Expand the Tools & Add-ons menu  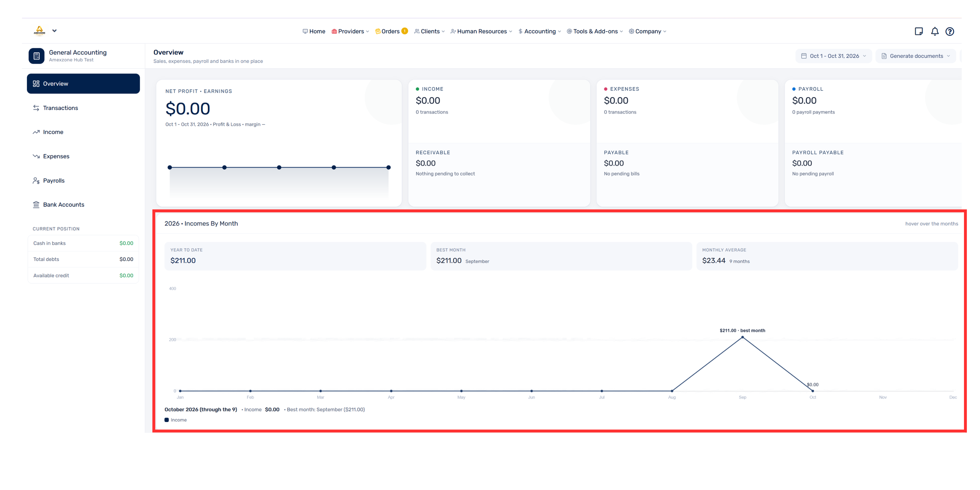click(595, 31)
